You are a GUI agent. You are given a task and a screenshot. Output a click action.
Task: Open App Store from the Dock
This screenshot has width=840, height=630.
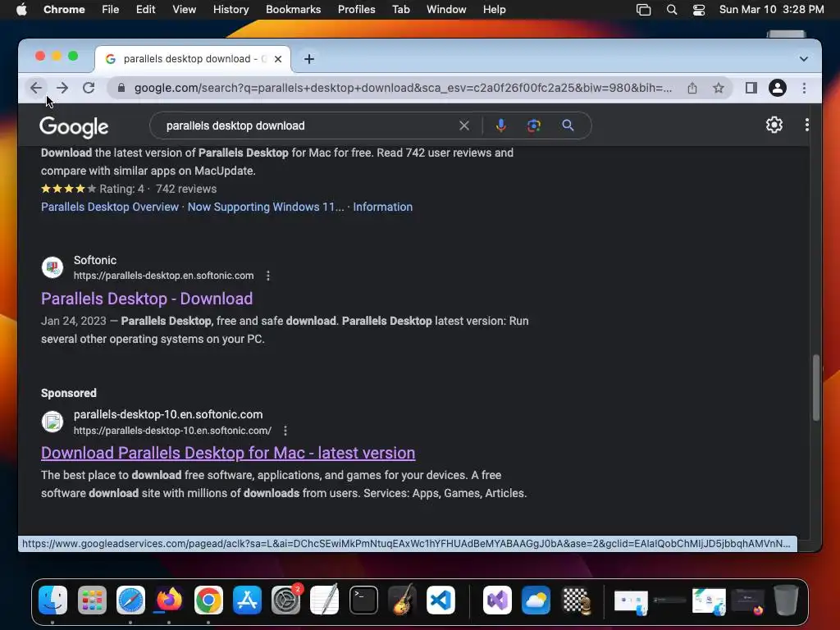(x=247, y=600)
